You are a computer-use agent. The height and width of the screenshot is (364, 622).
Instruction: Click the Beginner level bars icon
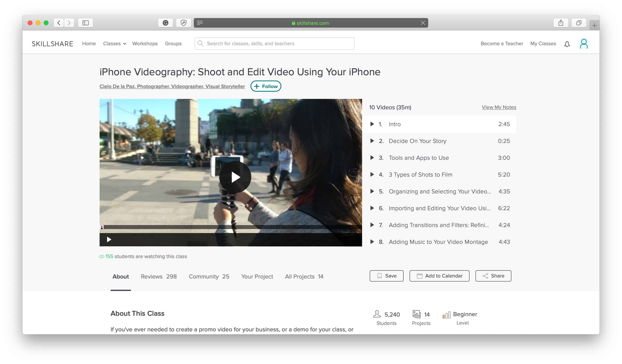pyautogui.click(x=446, y=315)
